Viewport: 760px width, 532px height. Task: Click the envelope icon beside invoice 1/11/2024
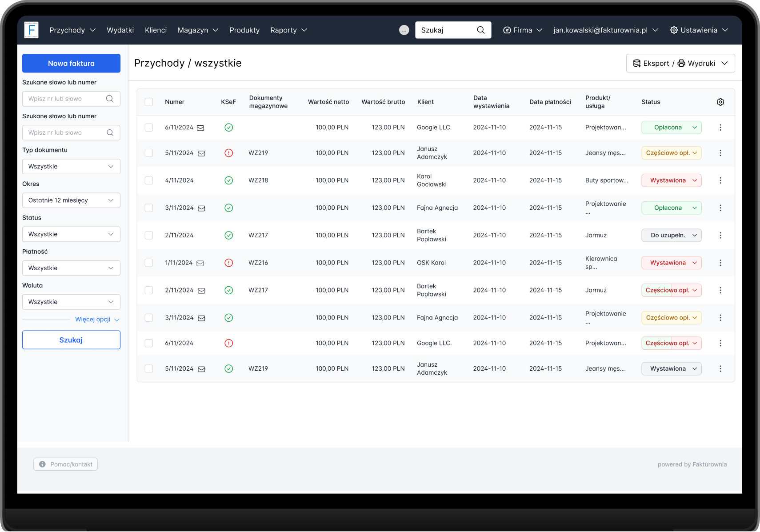200,263
